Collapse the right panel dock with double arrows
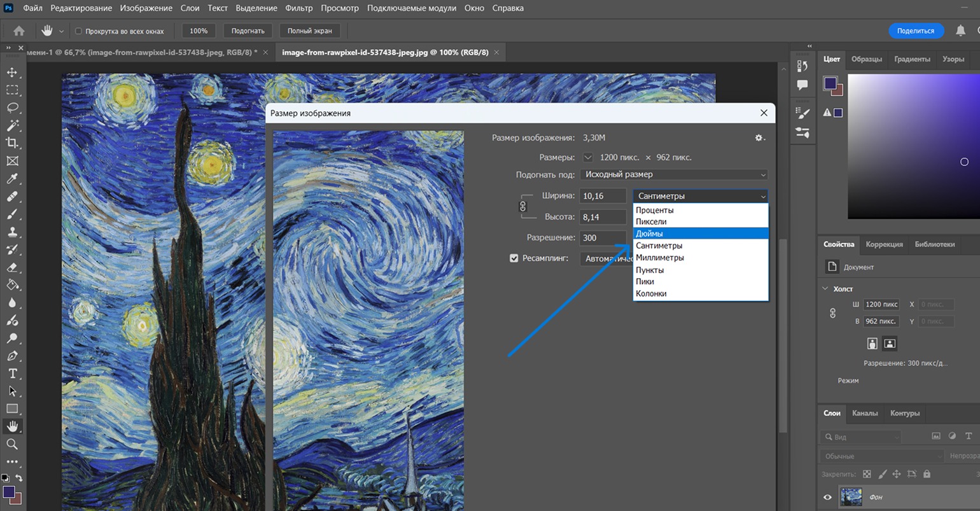980x511 pixels. click(x=809, y=46)
